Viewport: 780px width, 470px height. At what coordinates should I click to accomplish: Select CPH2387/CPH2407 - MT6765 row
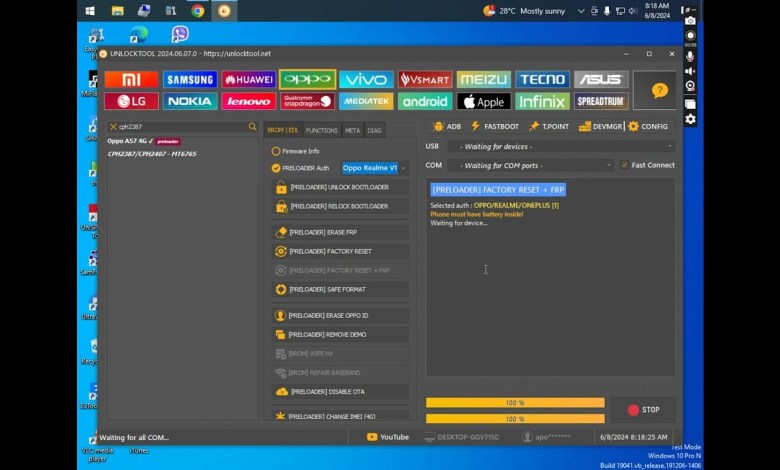pos(152,154)
